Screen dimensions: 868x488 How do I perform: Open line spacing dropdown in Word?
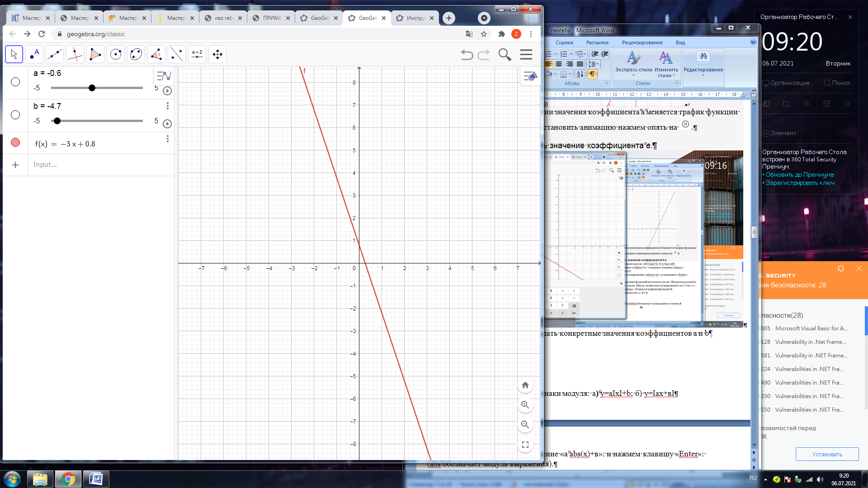click(594, 64)
